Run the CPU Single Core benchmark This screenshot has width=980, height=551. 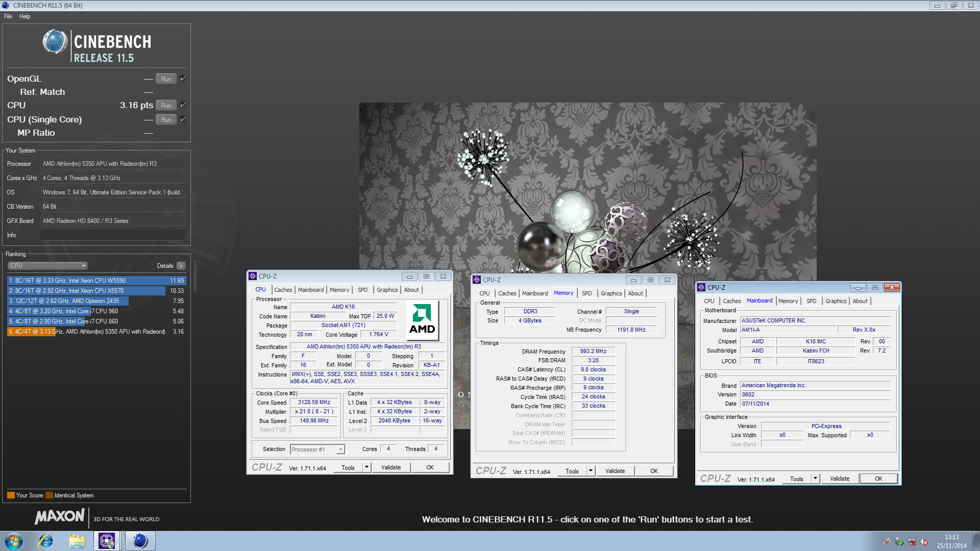pos(166,119)
